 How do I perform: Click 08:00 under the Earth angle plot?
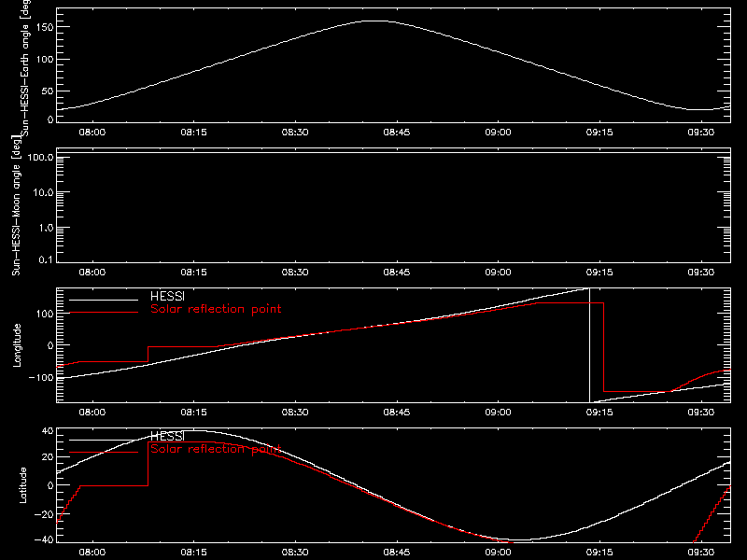92,133
